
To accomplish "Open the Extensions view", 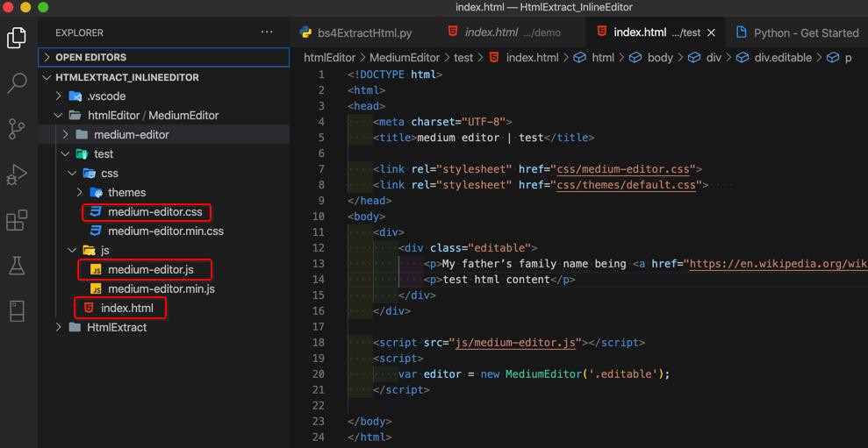I will [x=17, y=220].
